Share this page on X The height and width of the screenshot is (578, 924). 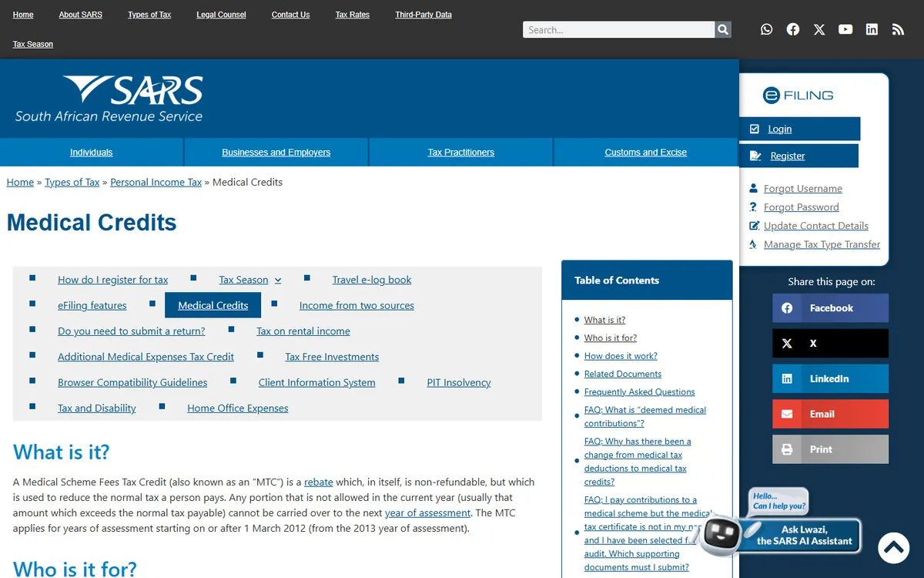[x=830, y=344]
